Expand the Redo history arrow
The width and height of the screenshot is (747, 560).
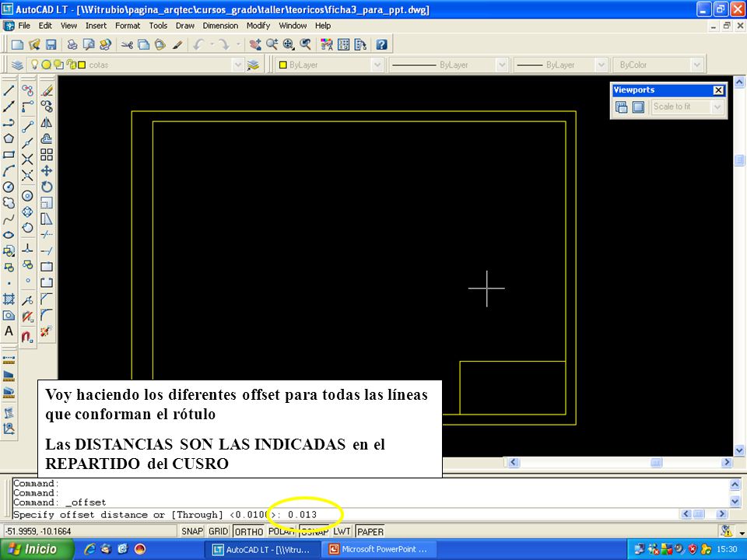pos(238,45)
